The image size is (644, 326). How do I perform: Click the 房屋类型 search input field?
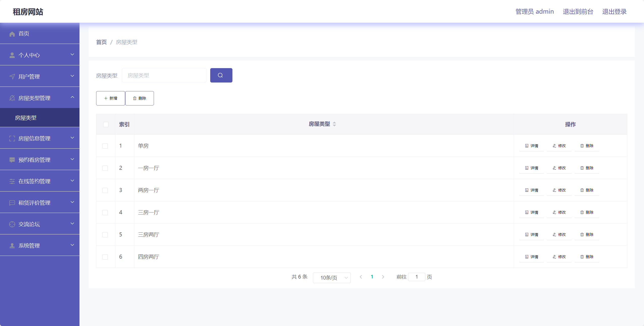point(164,75)
